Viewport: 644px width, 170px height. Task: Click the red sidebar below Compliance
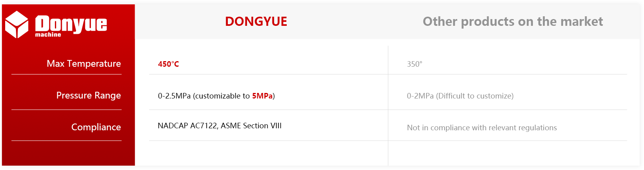(x=69, y=153)
